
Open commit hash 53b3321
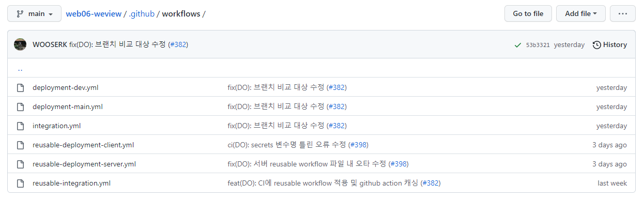click(538, 45)
